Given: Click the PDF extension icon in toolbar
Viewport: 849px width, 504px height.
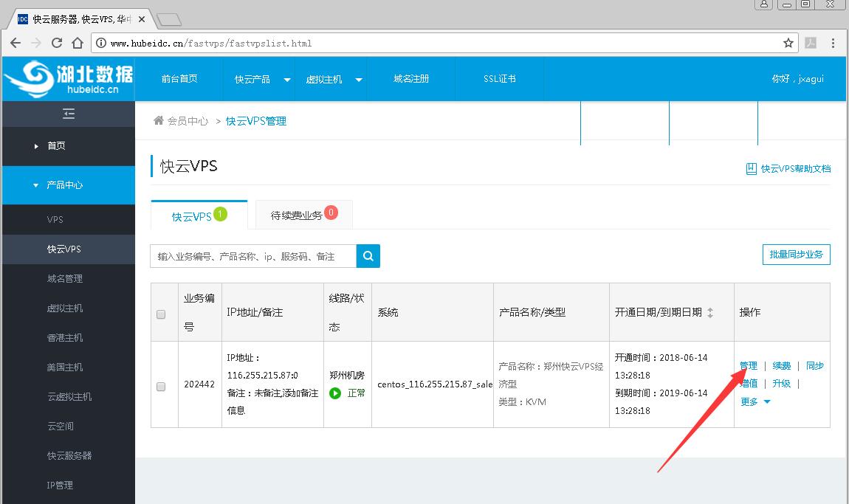Looking at the screenshot, I should point(811,43).
